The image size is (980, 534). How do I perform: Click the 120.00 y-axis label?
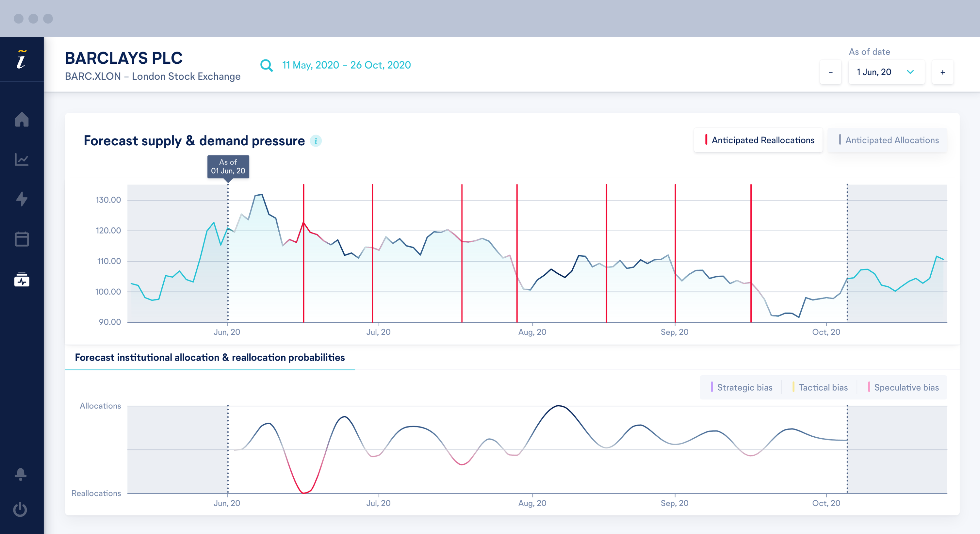(108, 231)
